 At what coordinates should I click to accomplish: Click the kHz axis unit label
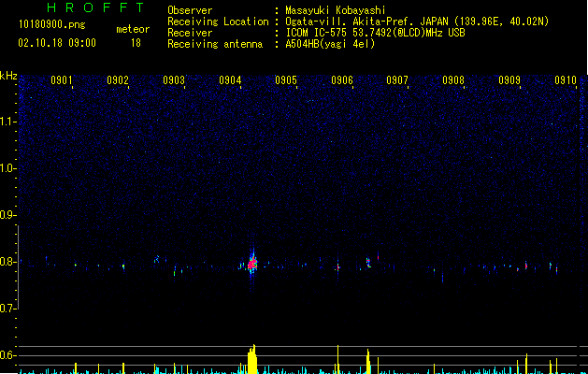tap(8, 76)
